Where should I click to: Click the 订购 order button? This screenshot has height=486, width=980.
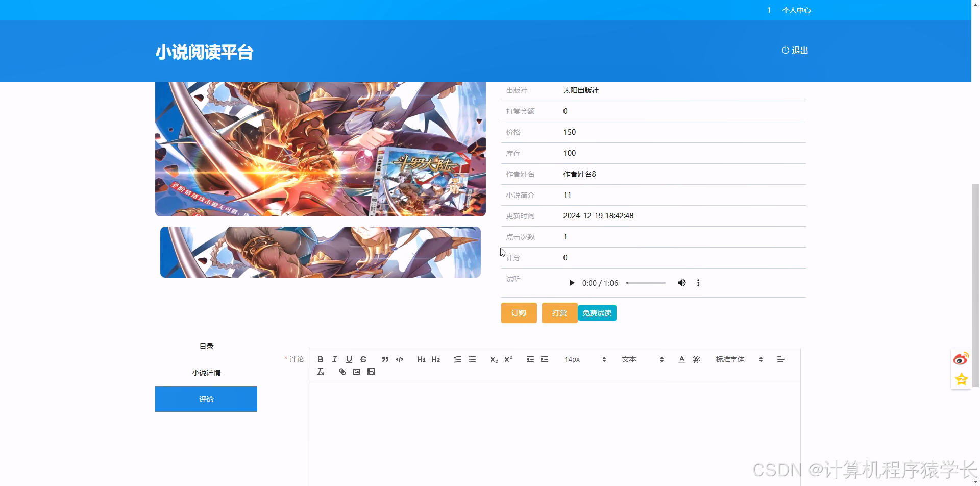click(x=519, y=313)
